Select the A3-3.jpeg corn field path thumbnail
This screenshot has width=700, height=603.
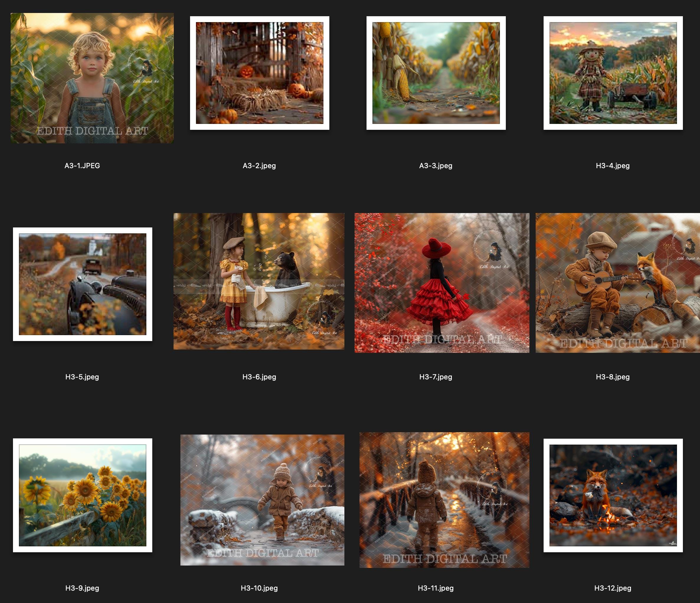click(436, 73)
